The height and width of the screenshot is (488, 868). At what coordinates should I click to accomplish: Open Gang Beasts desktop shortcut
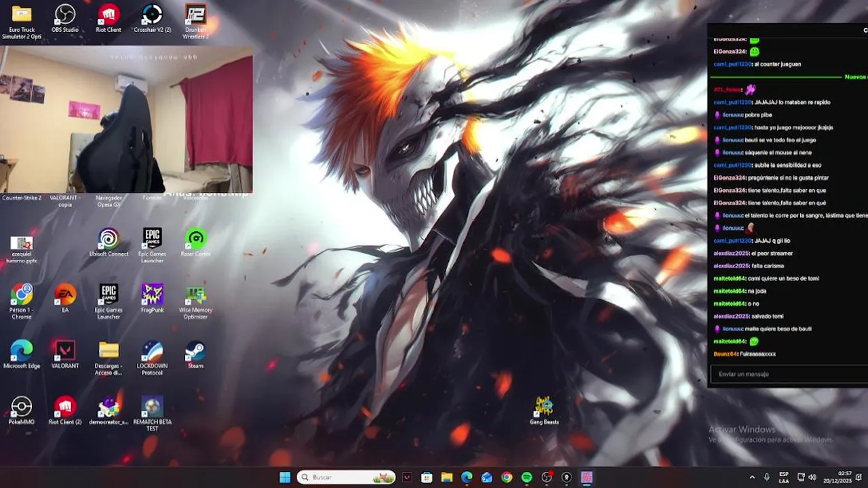[544, 411]
